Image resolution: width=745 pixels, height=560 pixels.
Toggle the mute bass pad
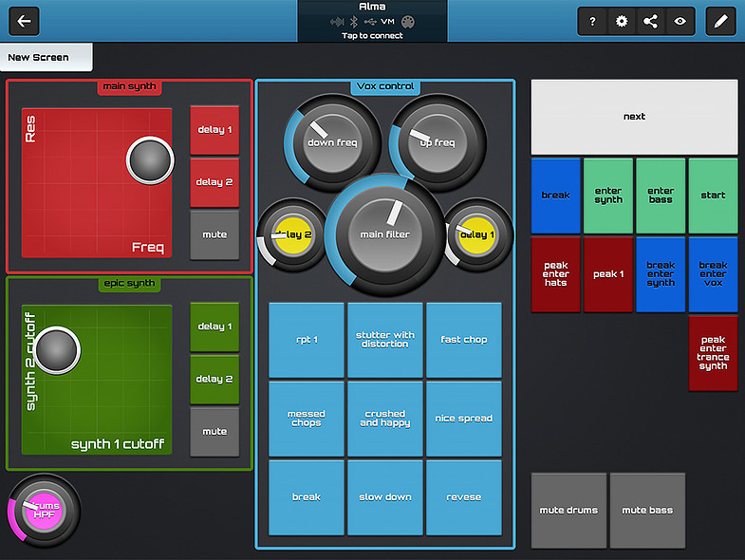click(x=647, y=511)
